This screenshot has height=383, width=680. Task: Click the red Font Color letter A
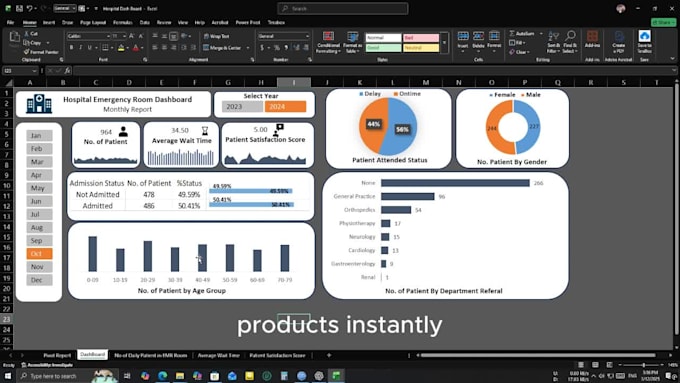pos(136,48)
